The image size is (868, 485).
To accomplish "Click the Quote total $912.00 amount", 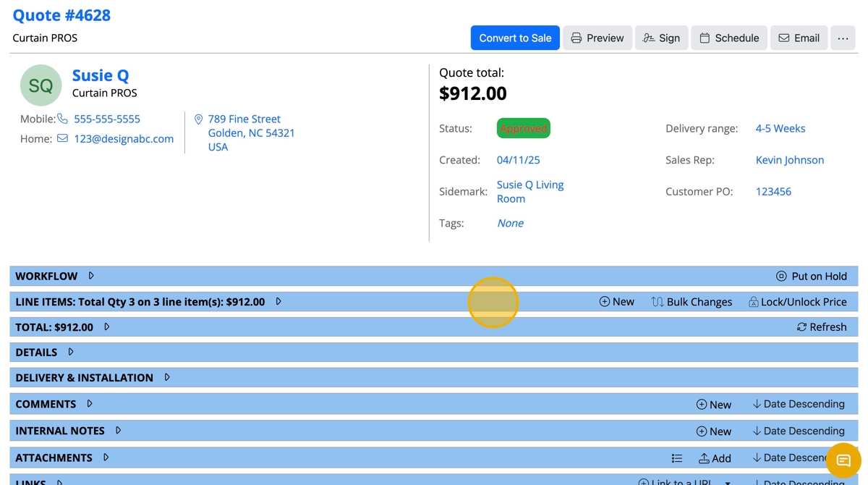I will [x=473, y=93].
